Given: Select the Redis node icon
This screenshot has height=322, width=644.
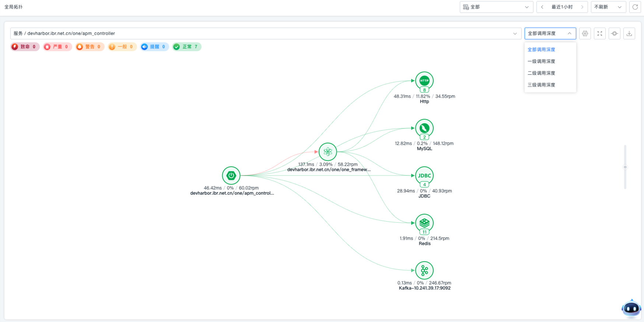Looking at the screenshot, I should [x=424, y=223].
